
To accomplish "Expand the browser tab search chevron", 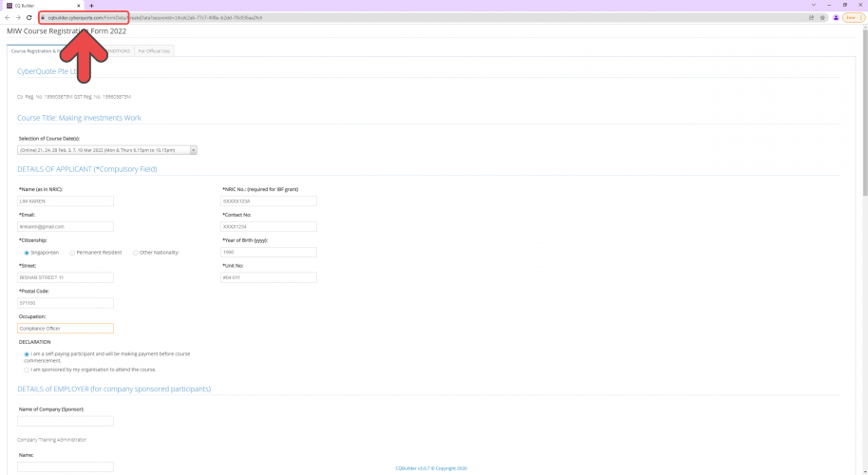I will coord(813,5).
